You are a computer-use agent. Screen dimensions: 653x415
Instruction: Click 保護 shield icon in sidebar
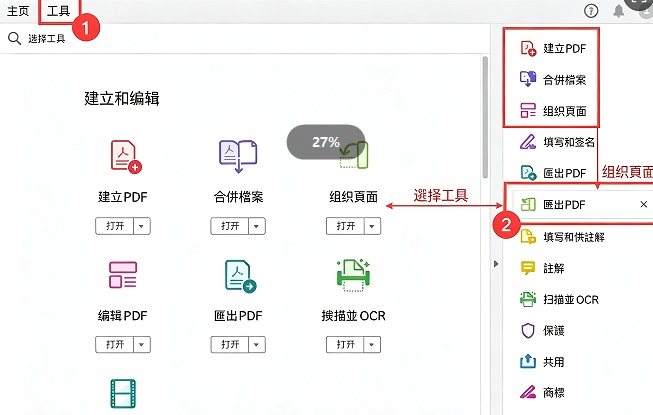(x=528, y=331)
